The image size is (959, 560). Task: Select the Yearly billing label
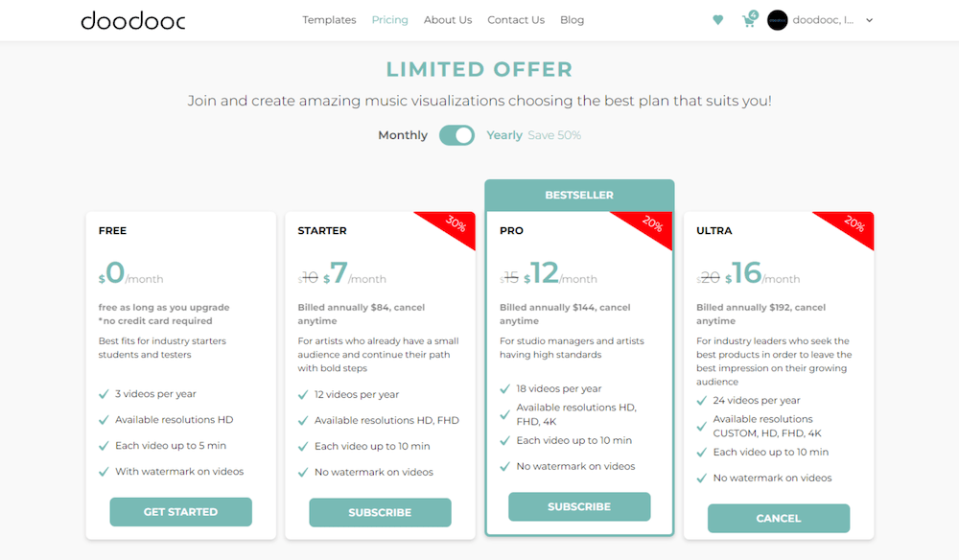click(504, 135)
